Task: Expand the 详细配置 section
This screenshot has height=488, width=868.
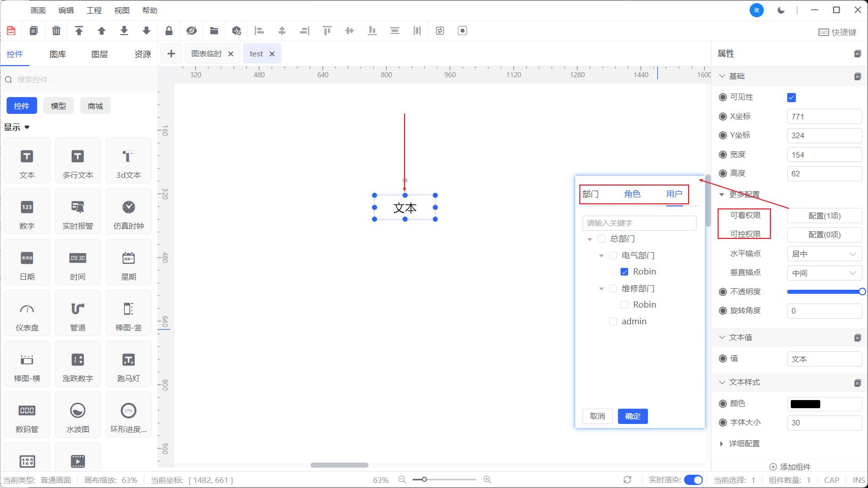Action: [722, 444]
